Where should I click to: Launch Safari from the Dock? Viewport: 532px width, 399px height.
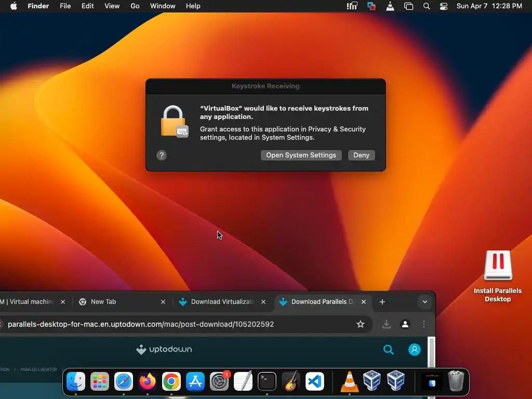coord(124,381)
